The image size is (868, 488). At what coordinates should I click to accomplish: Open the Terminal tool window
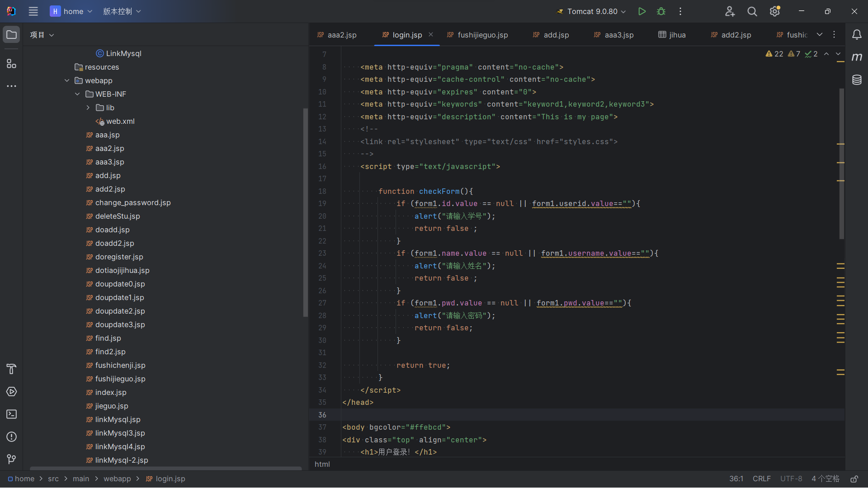[11, 414]
